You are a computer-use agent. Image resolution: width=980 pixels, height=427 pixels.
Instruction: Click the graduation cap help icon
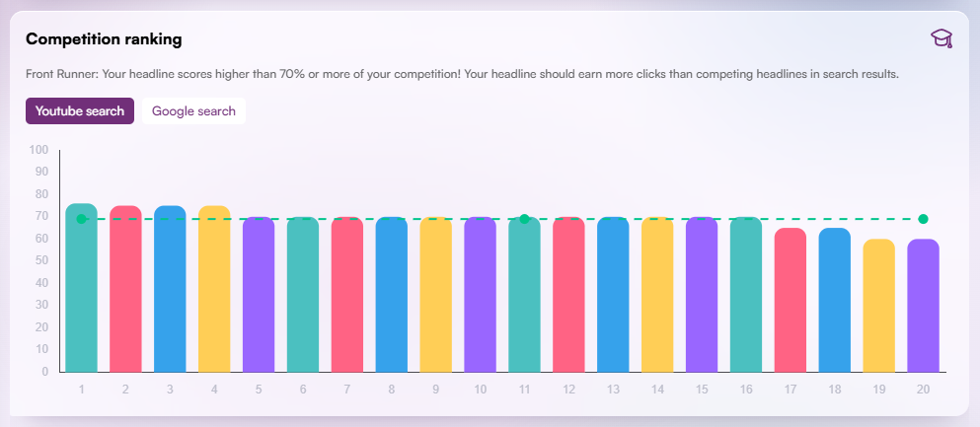tap(942, 38)
